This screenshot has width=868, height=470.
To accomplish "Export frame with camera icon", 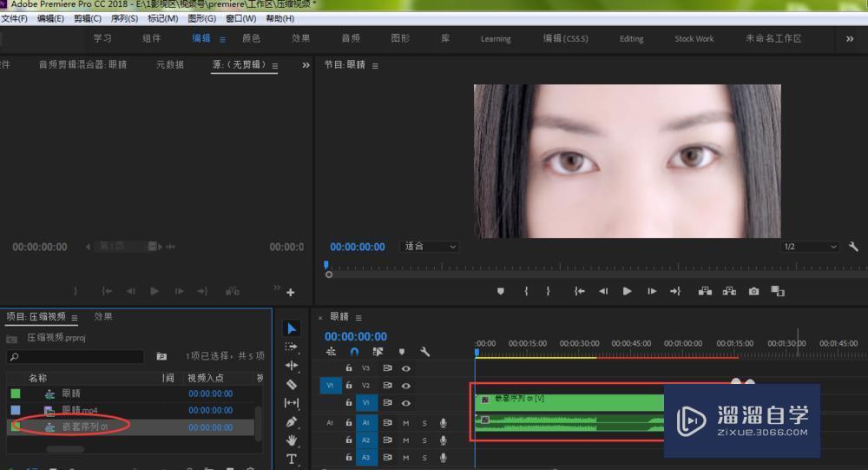I will [754, 291].
